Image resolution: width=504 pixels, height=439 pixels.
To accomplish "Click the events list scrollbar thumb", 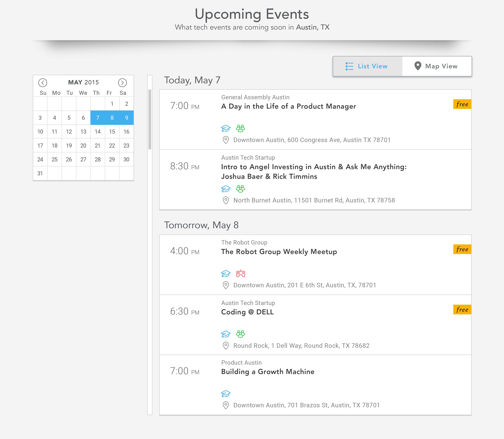I will [x=150, y=120].
